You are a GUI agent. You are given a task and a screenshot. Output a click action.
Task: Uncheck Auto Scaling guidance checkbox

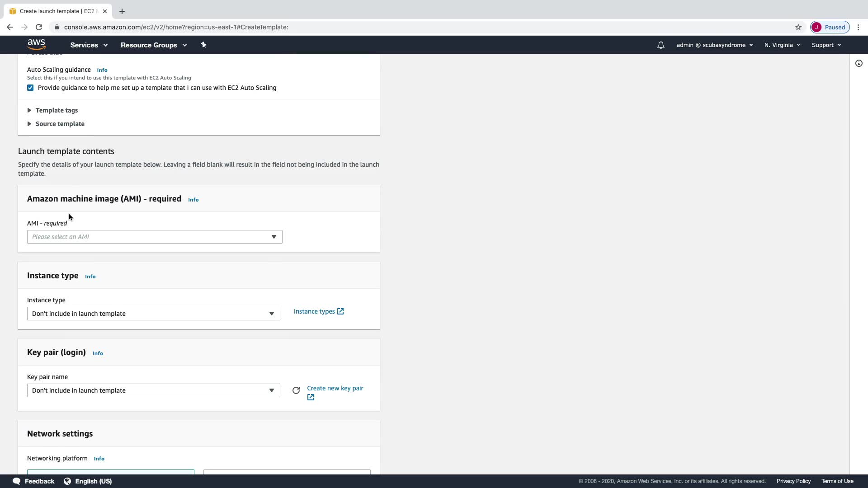[x=30, y=88]
